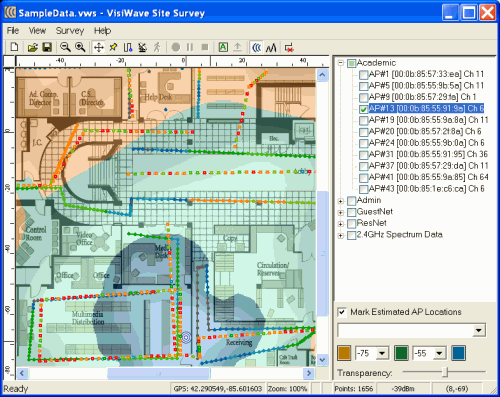Click the green 'A' annotation icon
Image resolution: width=500 pixels, height=397 pixels.
coord(223,47)
